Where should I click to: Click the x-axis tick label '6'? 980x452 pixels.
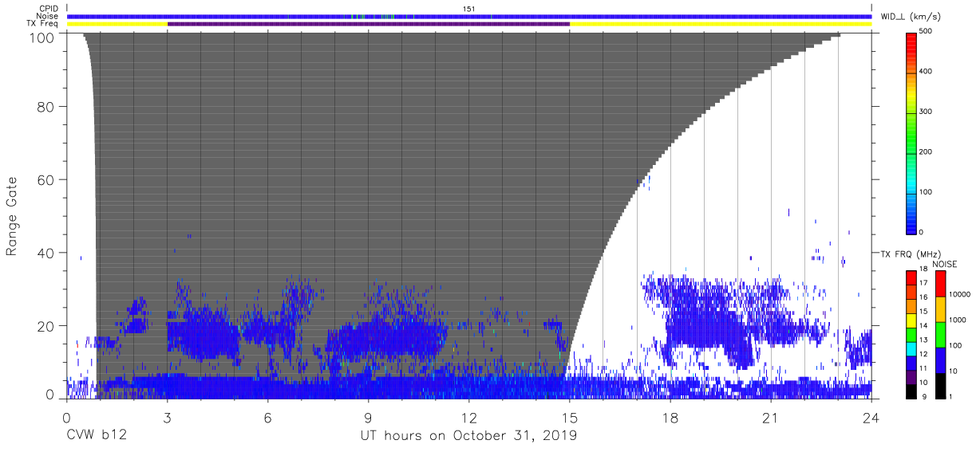(267, 417)
